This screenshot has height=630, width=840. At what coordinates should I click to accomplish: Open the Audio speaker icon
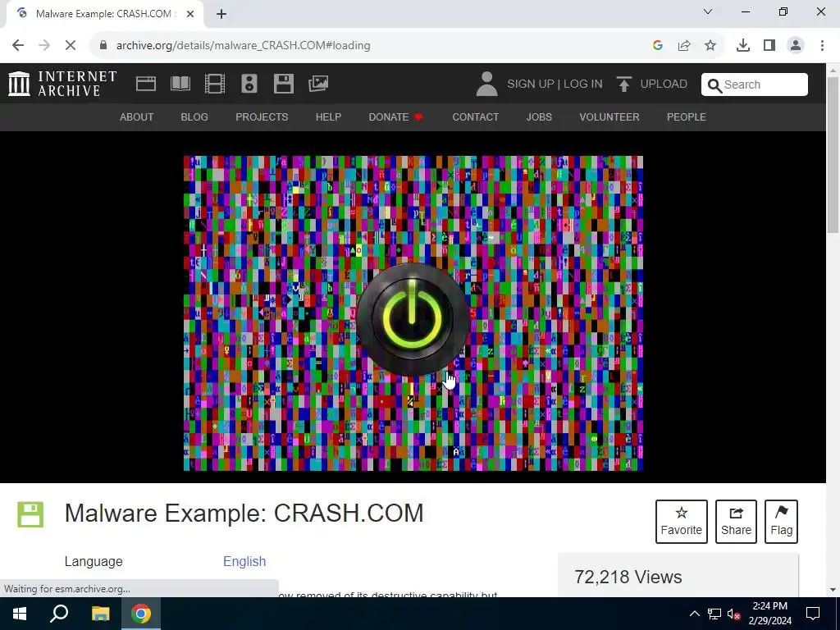(x=249, y=84)
